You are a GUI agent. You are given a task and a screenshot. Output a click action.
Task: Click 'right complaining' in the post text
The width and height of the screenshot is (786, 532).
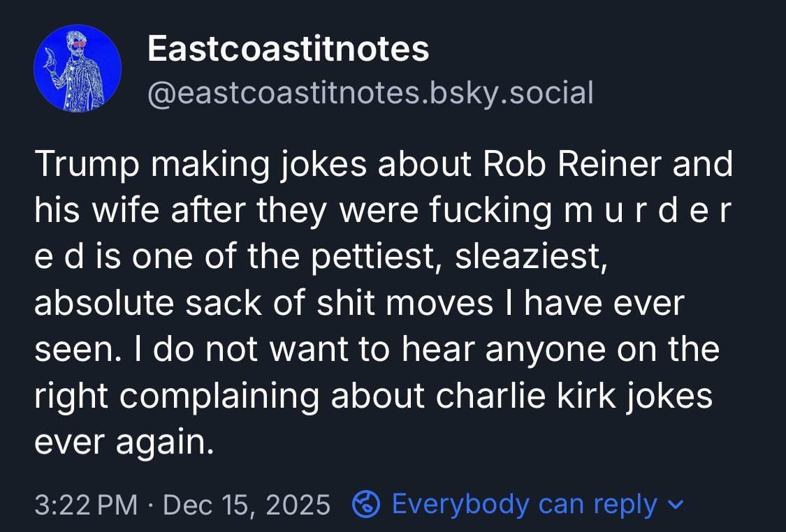(177, 396)
